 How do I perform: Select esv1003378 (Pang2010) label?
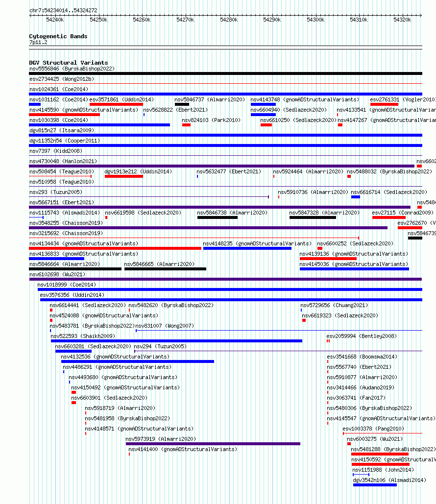[373, 429]
